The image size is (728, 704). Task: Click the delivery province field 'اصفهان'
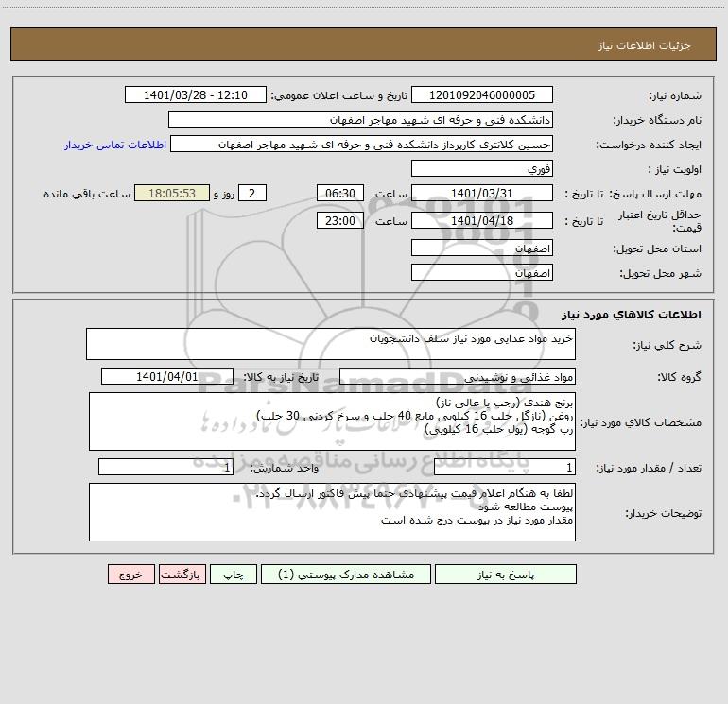[482, 248]
